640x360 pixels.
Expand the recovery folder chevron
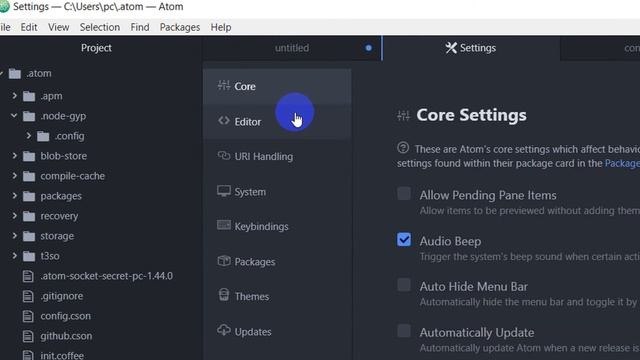click(15, 216)
